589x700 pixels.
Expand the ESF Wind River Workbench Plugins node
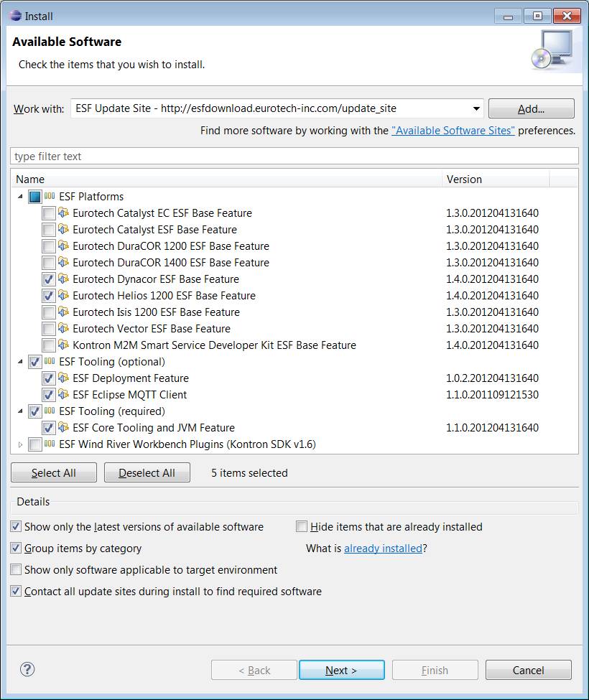[20, 445]
